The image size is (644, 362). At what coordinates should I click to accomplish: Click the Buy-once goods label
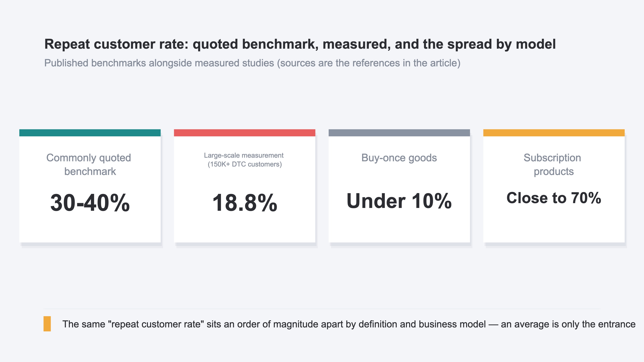(x=399, y=158)
